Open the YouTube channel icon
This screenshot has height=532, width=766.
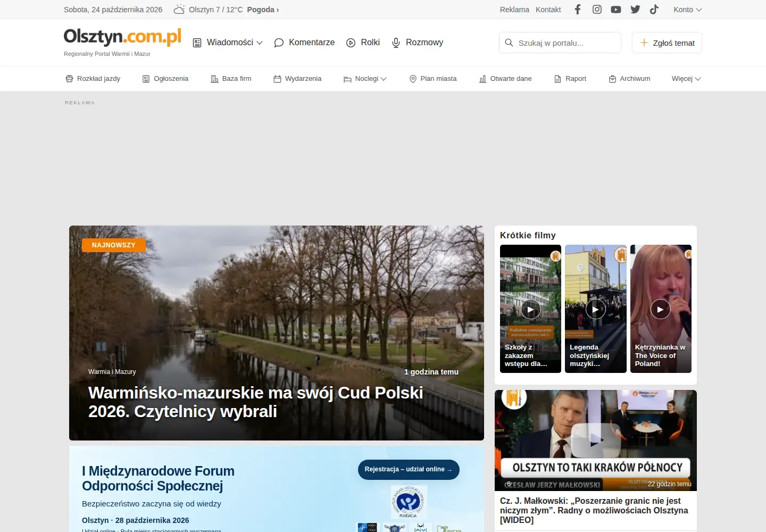tap(616, 9)
